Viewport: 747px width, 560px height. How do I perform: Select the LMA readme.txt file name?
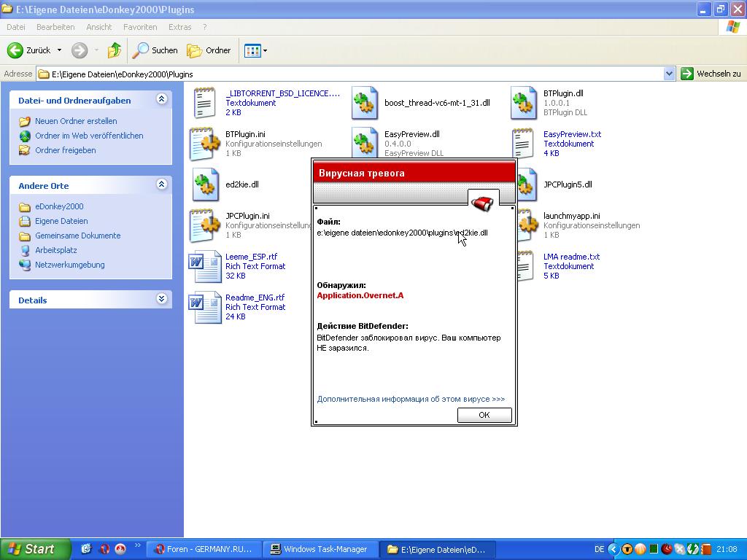point(571,257)
